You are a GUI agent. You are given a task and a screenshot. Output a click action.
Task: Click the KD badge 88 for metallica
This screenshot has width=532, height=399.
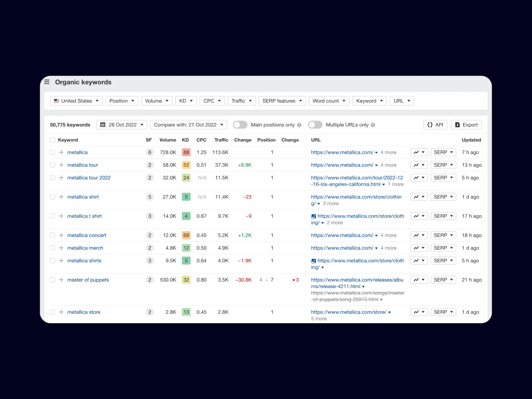click(x=186, y=152)
